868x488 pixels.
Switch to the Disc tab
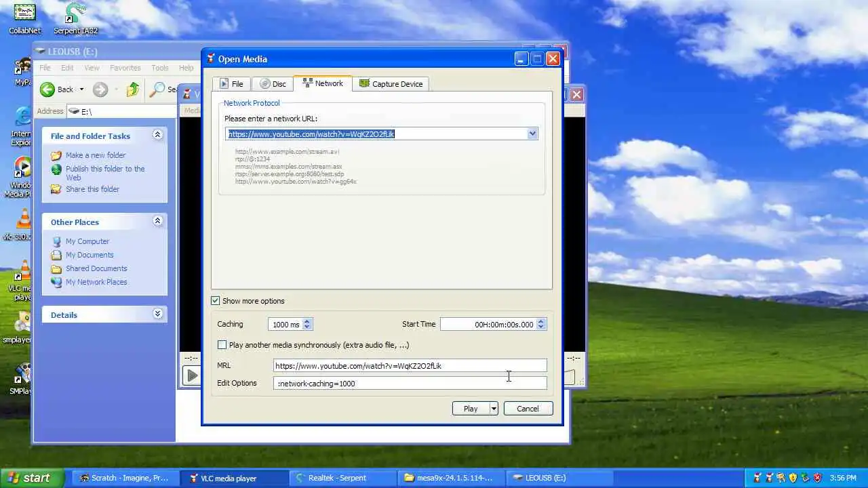click(273, 84)
